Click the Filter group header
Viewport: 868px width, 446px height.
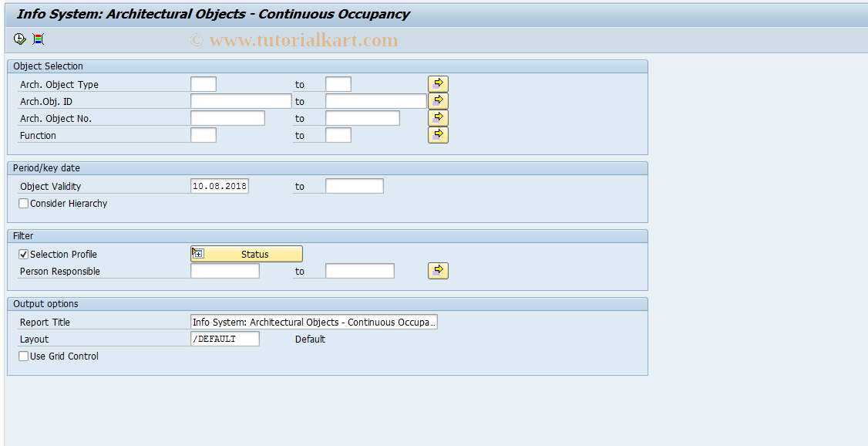tap(327, 235)
